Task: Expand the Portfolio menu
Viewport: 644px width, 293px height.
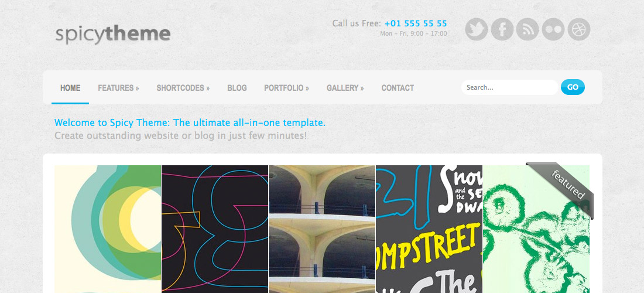Action: click(286, 88)
